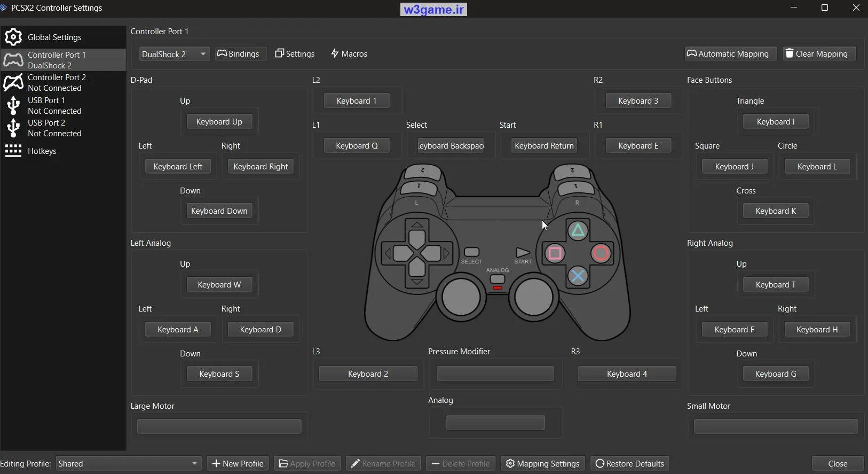Rebind D-Pad Left (Keyboard Left)
The height and width of the screenshot is (474, 868).
tap(178, 166)
